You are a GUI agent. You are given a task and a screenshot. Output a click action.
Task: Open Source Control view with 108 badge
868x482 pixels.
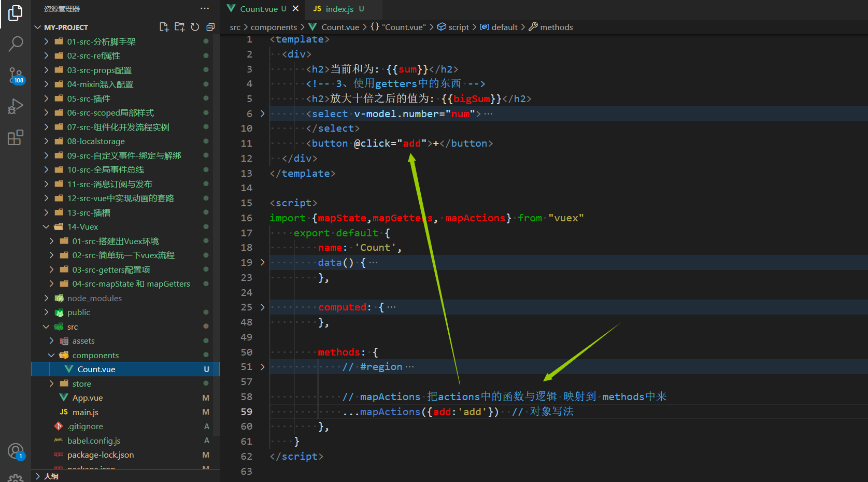click(16, 76)
